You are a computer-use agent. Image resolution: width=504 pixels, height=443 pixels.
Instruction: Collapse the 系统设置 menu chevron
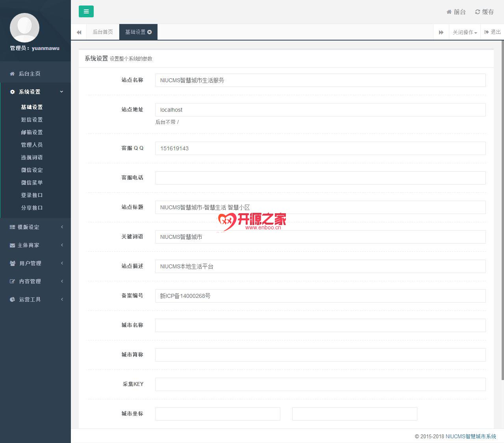[x=61, y=92]
